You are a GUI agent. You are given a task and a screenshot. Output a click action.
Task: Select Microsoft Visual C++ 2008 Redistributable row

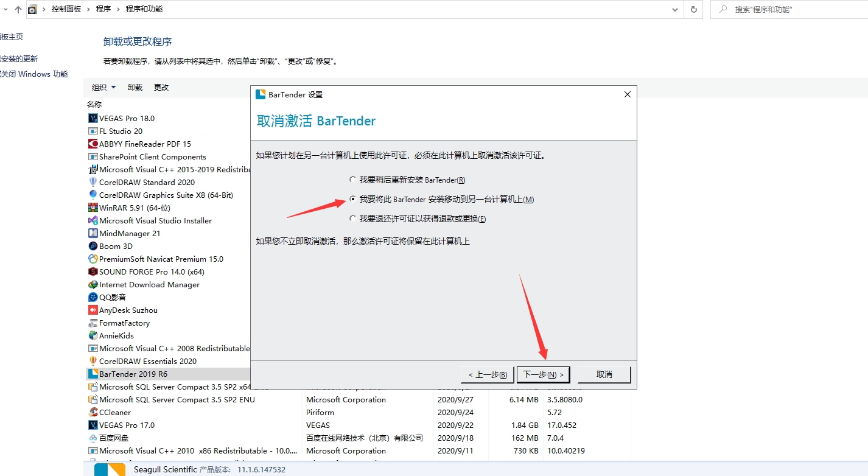(x=169, y=348)
